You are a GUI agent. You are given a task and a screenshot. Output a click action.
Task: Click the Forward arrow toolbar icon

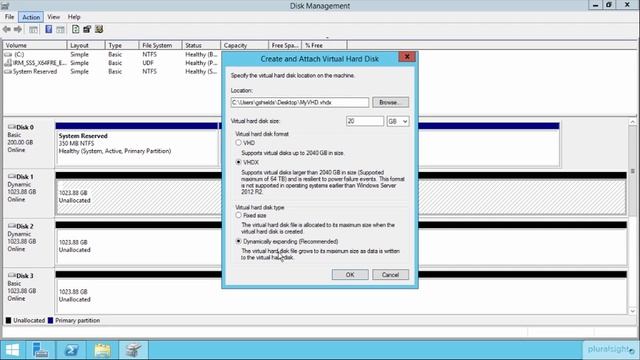pos(18,29)
